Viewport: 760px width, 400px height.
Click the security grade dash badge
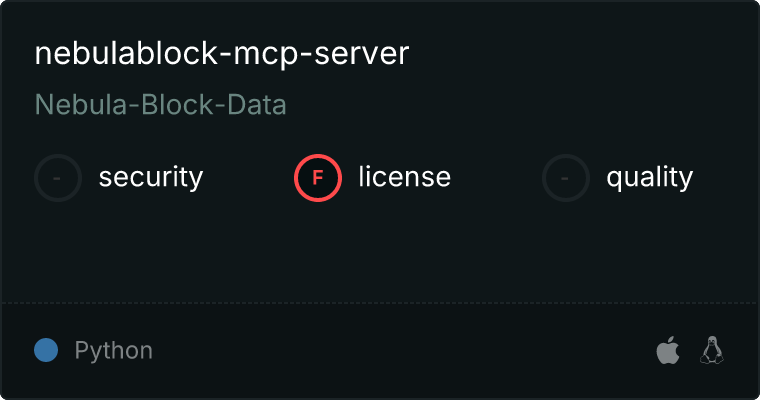[58, 178]
